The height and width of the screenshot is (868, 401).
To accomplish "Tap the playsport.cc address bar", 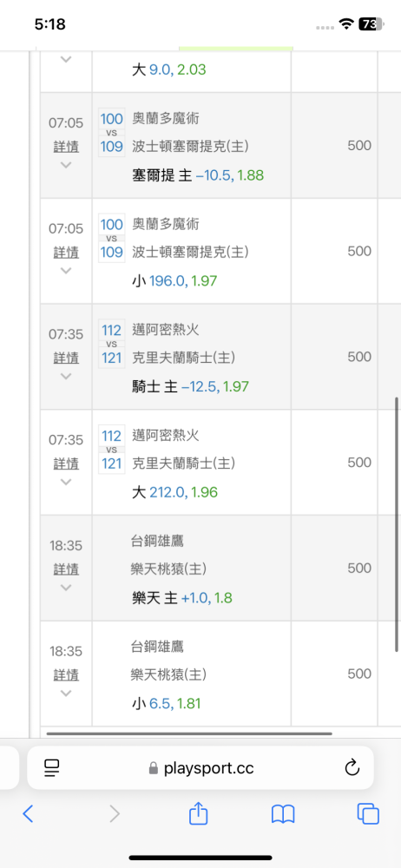I will 200,768.
